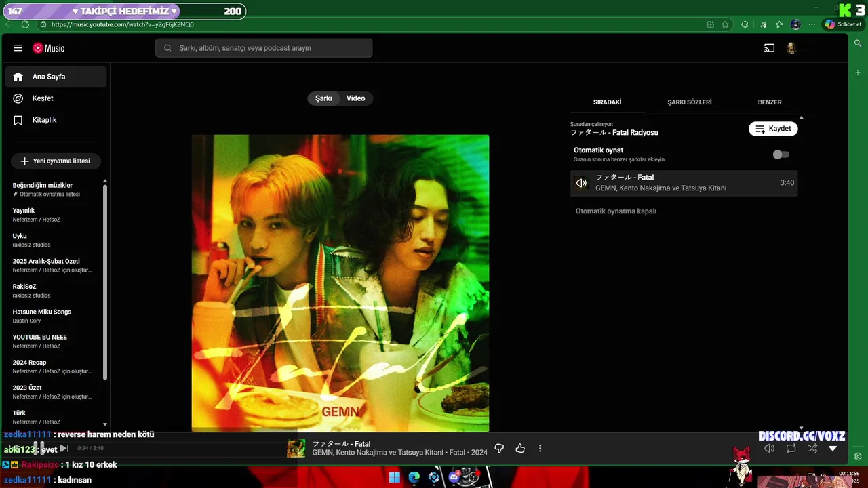
Task: Click artist names in player bar
Action: coord(378,453)
